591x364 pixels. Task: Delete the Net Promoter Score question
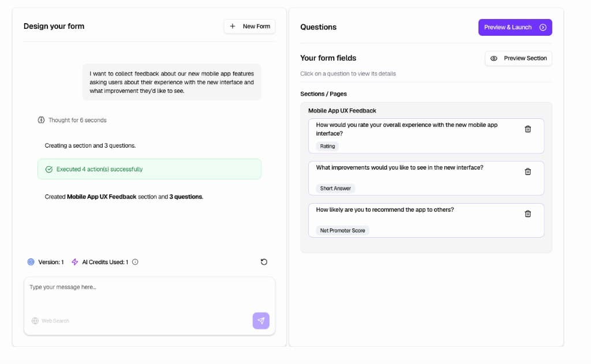pyautogui.click(x=528, y=213)
